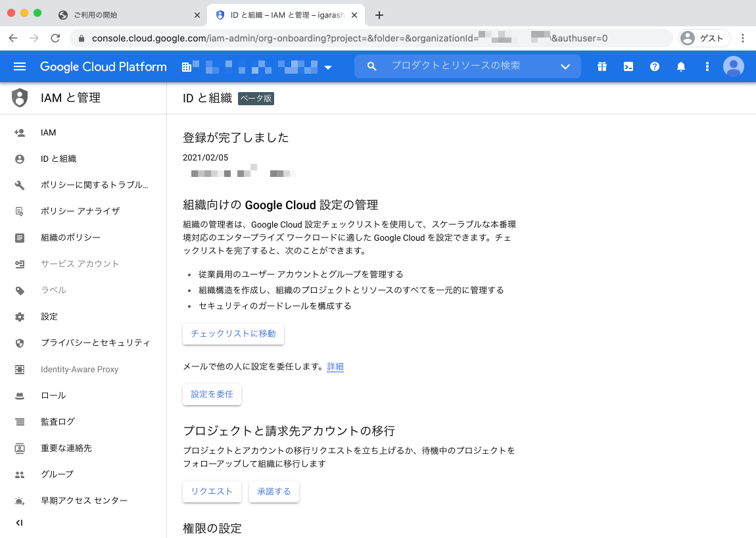
Task: Click チェックリストに移動 button
Action: coord(233,334)
